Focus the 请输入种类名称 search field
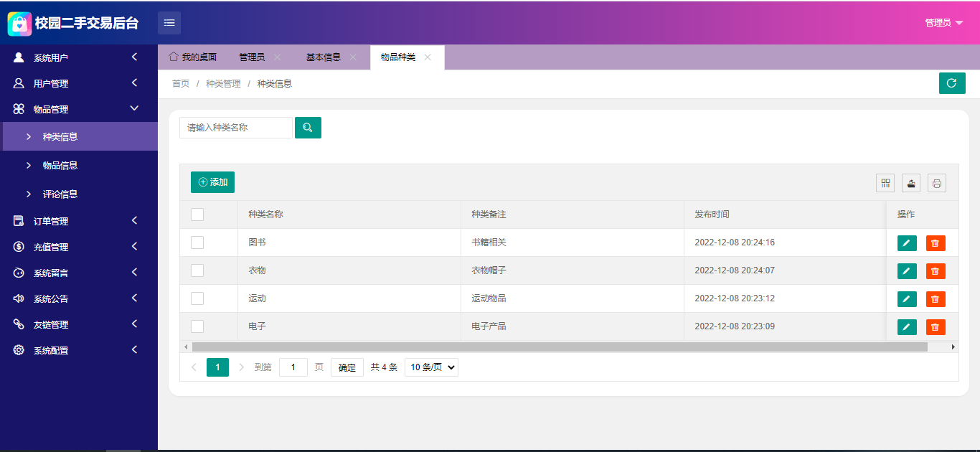 pos(236,128)
